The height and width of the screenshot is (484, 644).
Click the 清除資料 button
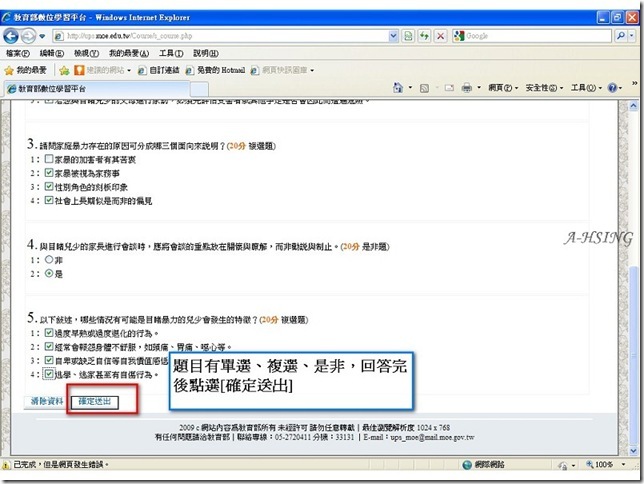point(47,401)
